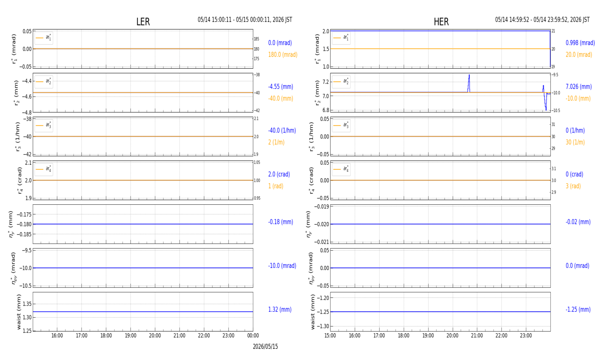Click the -1.25 (mm) waist value
The height and width of the screenshot is (364, 595).
578,310
